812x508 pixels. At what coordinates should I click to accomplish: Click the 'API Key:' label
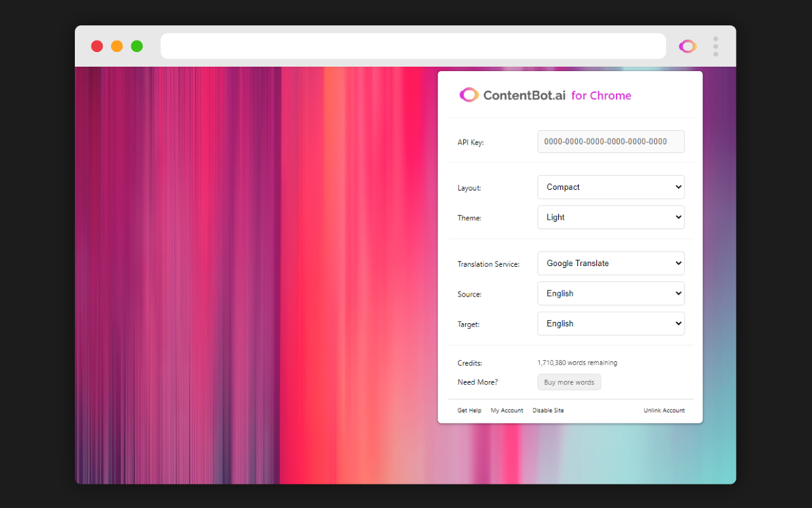click(471, 143)
